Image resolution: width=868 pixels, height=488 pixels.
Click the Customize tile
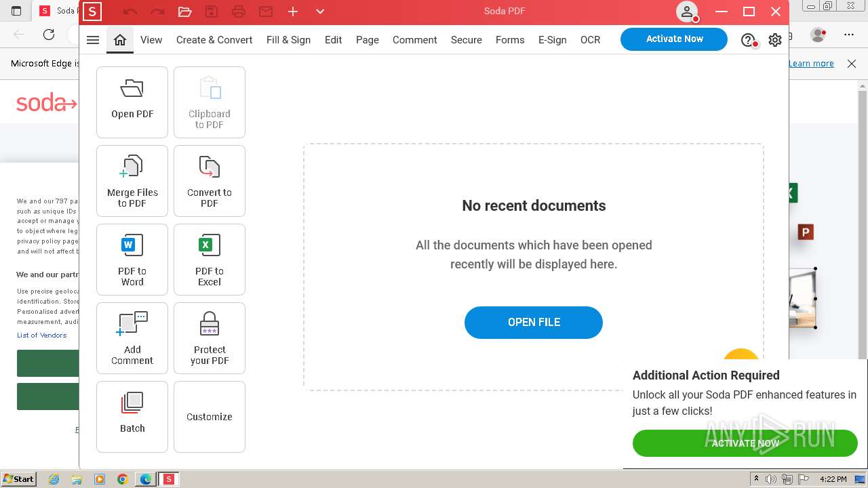pos(210,417)
